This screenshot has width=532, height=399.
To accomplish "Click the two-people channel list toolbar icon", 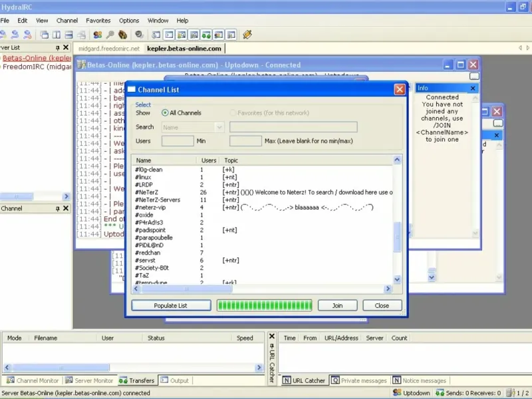I will pos(97,35).
